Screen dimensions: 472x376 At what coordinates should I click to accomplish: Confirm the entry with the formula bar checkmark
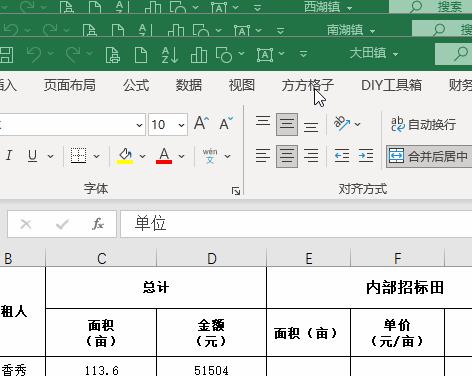tap(62, 224)
